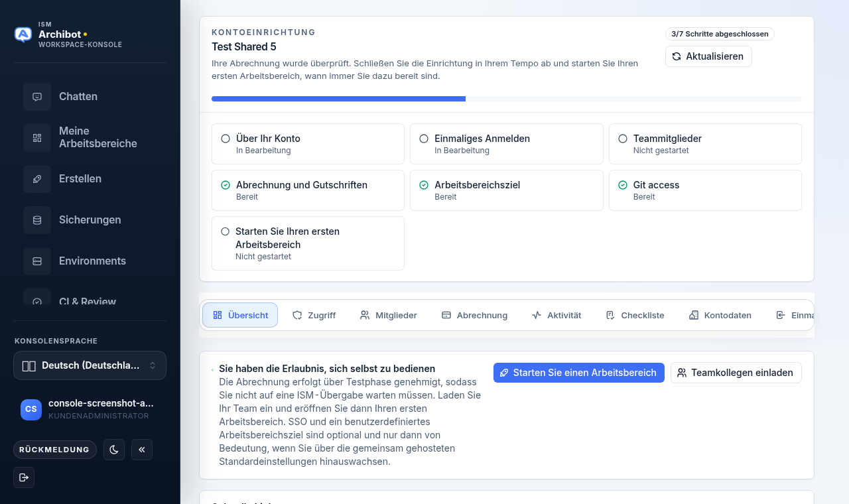Screen dimensions: 849x504
Task: Click the Übersicht tab grid icon
Action: [218, 315]
